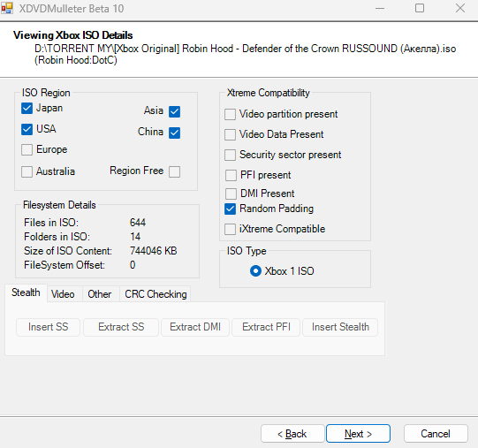Tick the Region Free checkbox
This screenshot has height=448, width=478.
click(175, 171)
